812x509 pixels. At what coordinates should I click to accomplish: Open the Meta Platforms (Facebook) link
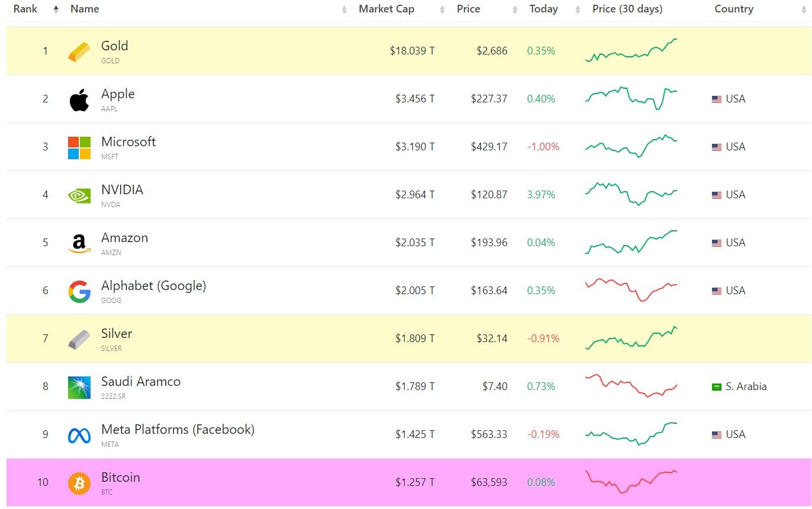point(178,430)
